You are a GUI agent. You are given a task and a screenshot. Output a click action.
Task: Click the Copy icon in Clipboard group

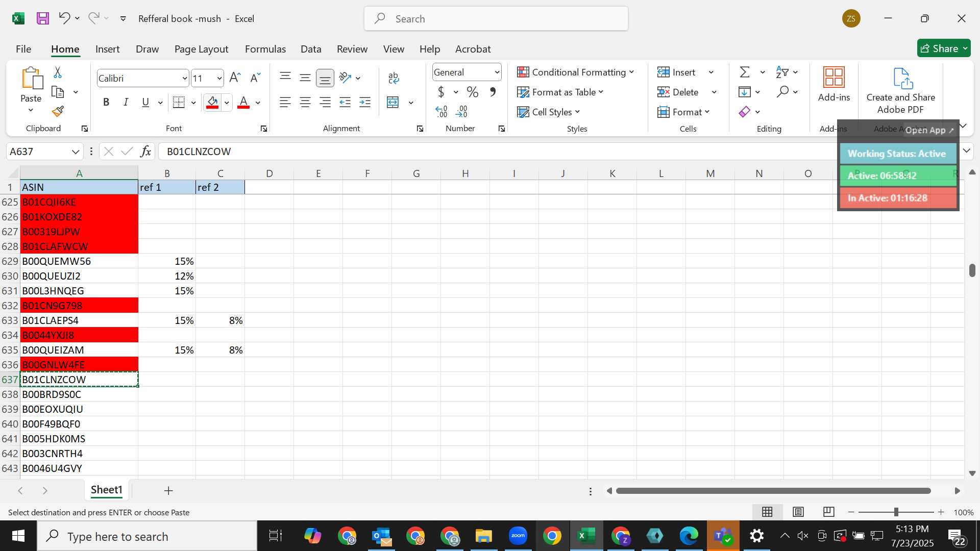58,92
